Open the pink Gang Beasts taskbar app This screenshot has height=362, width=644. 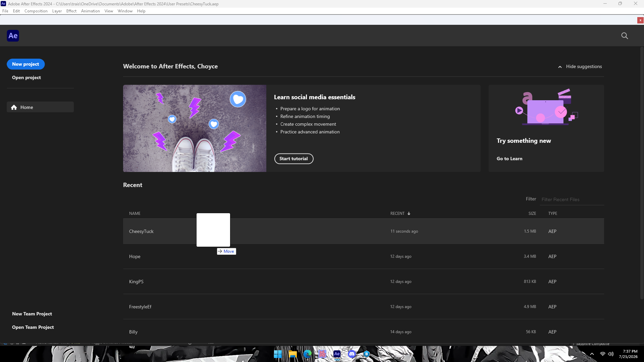point(322,354)
